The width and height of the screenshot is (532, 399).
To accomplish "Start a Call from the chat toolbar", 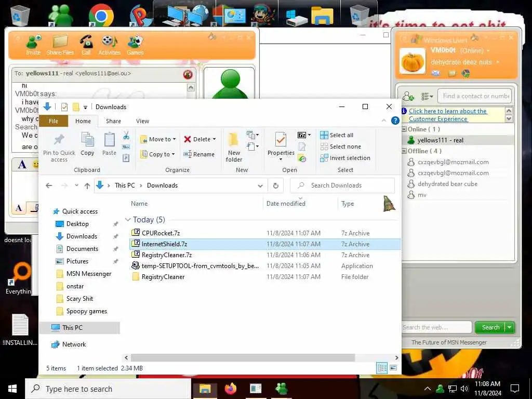I will [x=86, y=45].
